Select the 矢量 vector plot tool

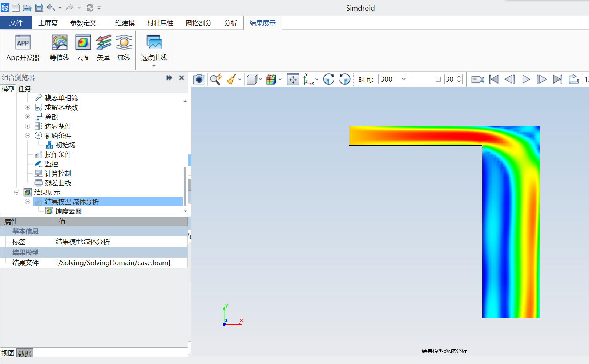click(104, 48)
